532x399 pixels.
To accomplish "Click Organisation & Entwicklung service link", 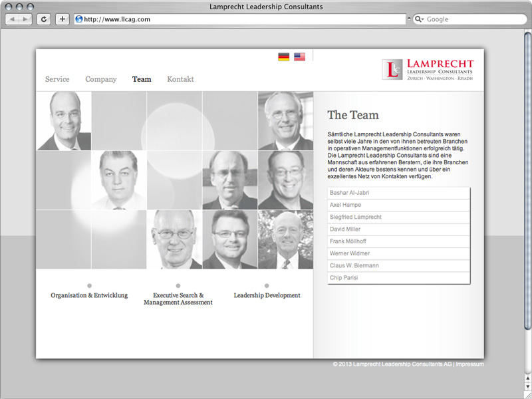I will point(89,295).
